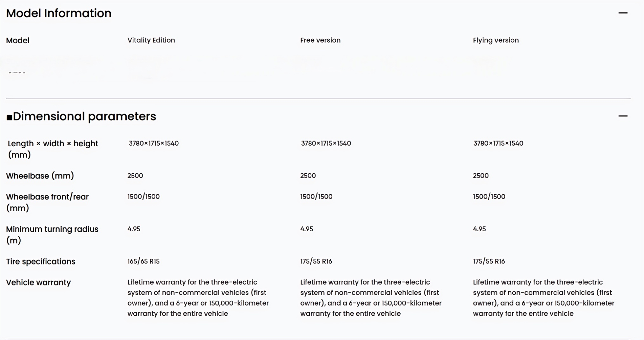Image resolution: width=644 pixels, height=340 pixels.
Task: Click the Vehicle warranty label
Action: [x=38, y=283]
